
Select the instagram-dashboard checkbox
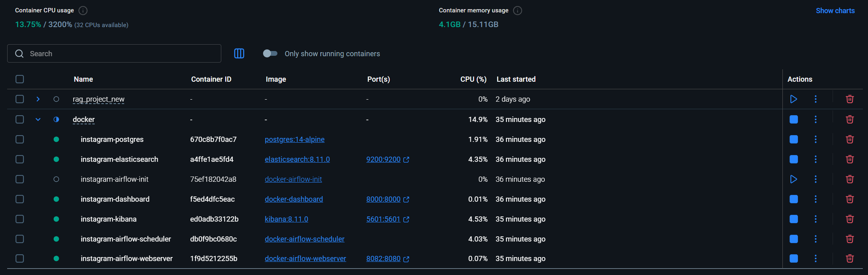[20, 199]
